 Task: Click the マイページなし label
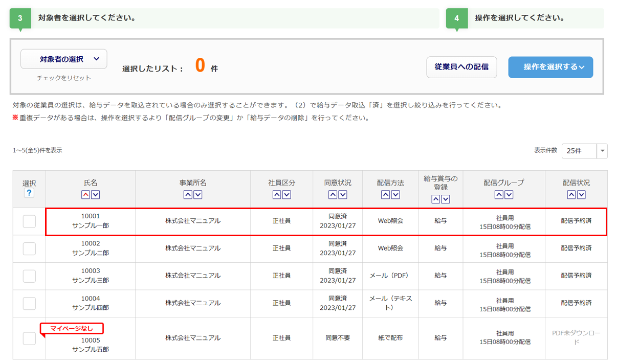point(72,328)
